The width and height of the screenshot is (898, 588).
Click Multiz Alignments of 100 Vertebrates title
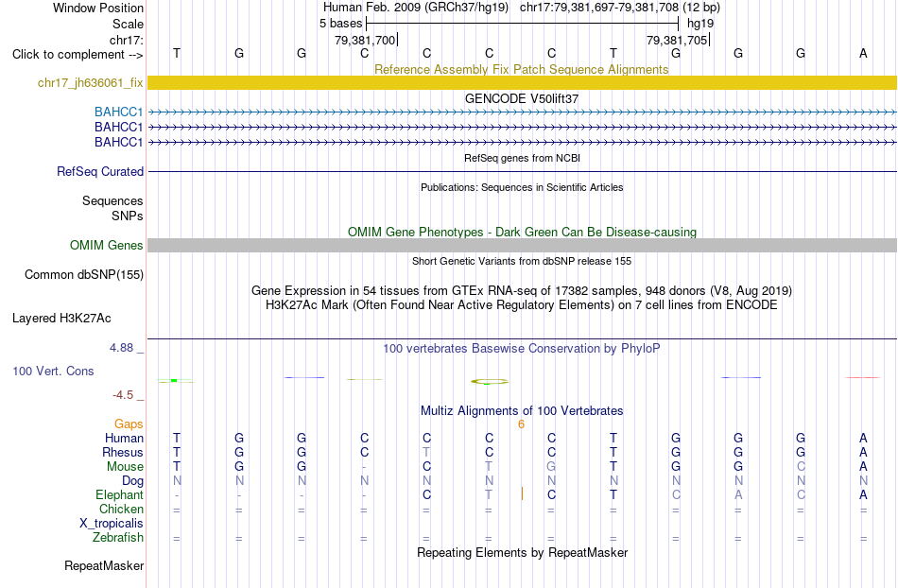(522, 410)
